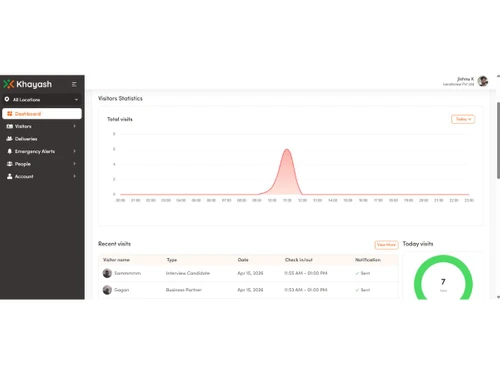The height and width of the screenshot is (375, 500).
Task: Click the Recent visits heading
Action: coord(114,244)
